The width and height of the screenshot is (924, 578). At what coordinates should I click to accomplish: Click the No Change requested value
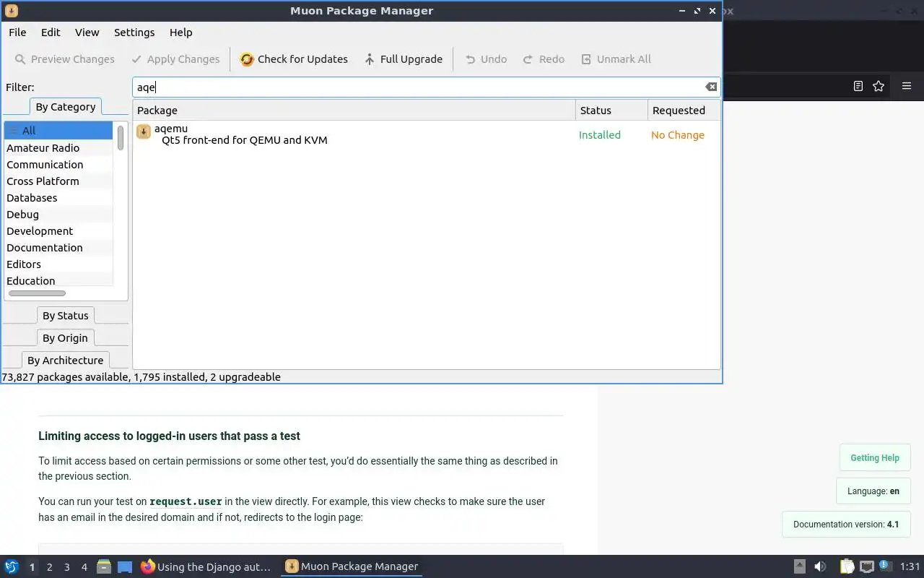[678, 135]
